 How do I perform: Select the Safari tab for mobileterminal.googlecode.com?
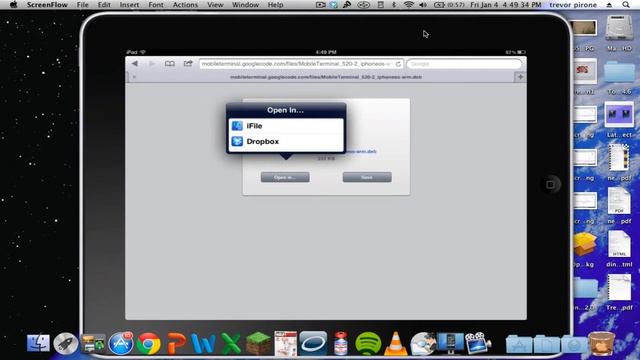pyautogui.click(x=326, y=77)
